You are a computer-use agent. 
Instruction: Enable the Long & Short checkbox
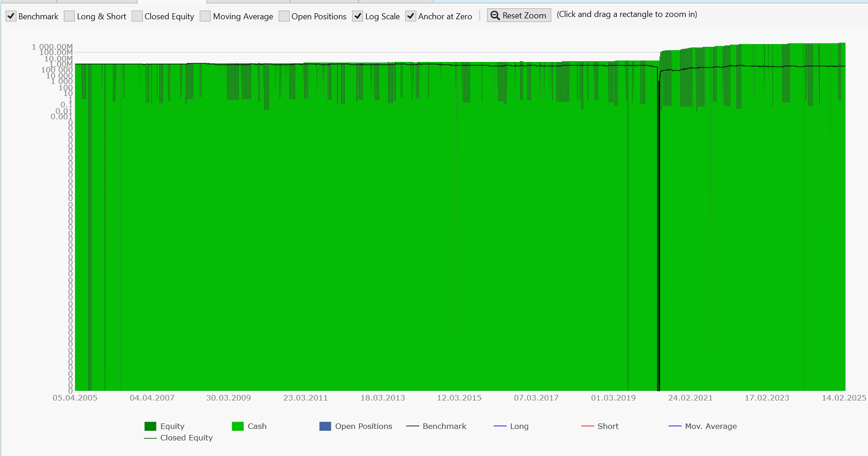coord(69,17)
